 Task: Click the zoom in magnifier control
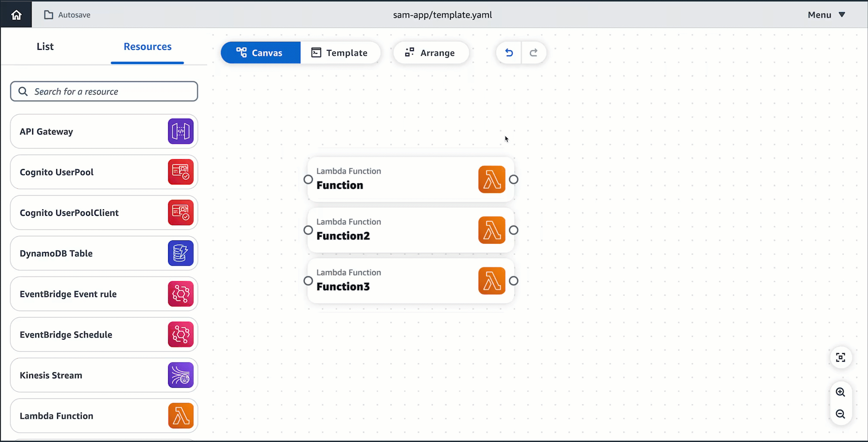pos(840,392)
